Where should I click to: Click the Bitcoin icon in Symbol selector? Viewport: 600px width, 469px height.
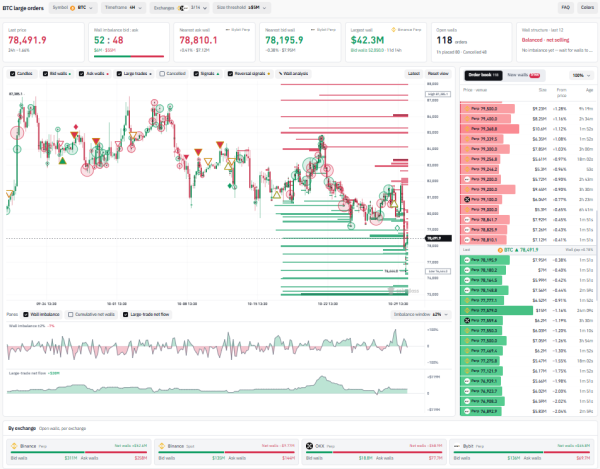click(x=72, y=8)
